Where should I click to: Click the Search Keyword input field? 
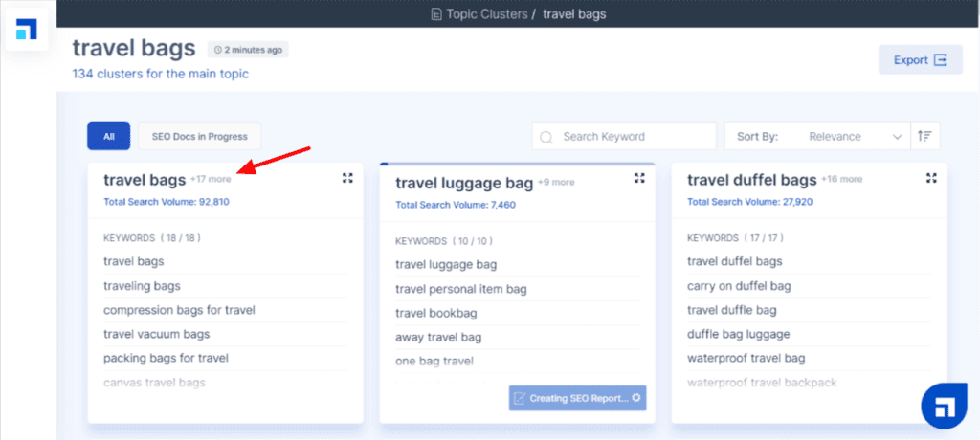click(632, 137)
